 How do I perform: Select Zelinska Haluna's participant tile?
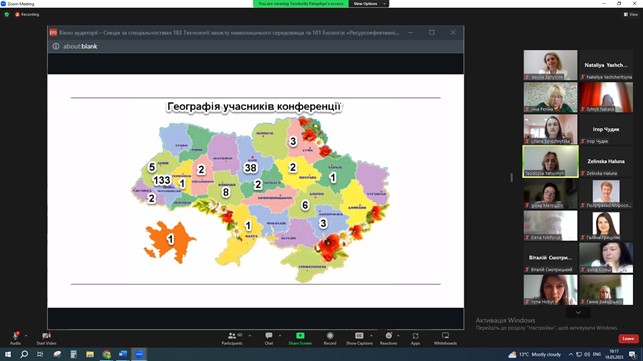[606, 162]
